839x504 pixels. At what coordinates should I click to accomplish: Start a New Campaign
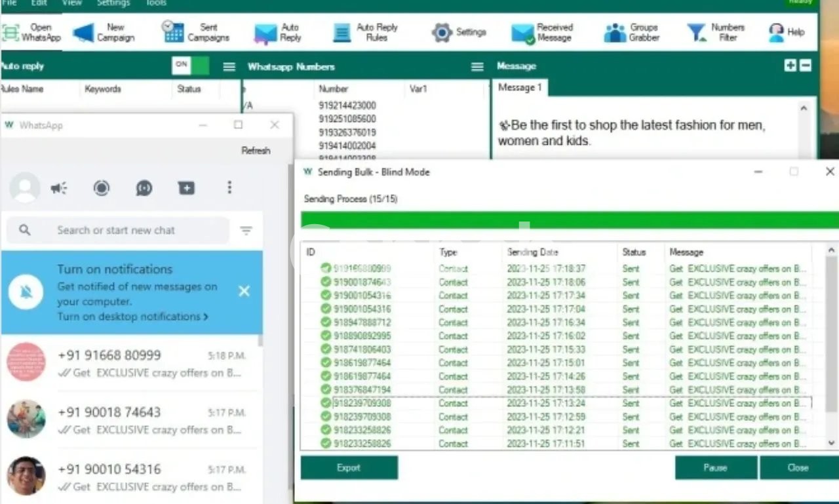[x=104, y=33]
